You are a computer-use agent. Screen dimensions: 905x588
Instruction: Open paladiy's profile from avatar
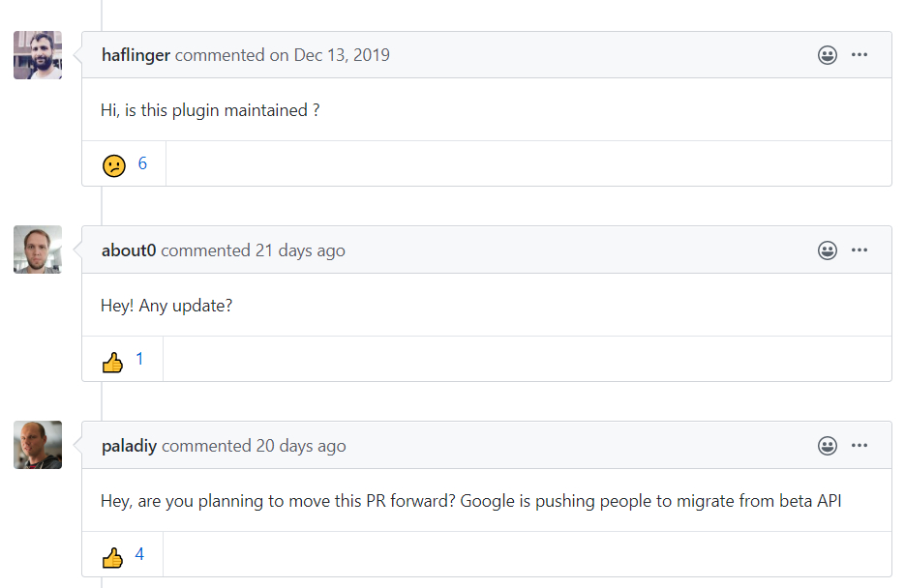(38, 445)
